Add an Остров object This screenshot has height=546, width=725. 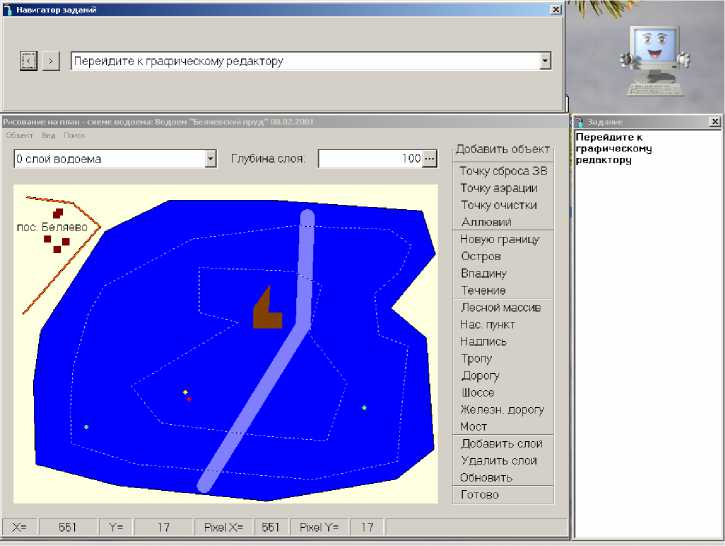(x=481, y=256)
